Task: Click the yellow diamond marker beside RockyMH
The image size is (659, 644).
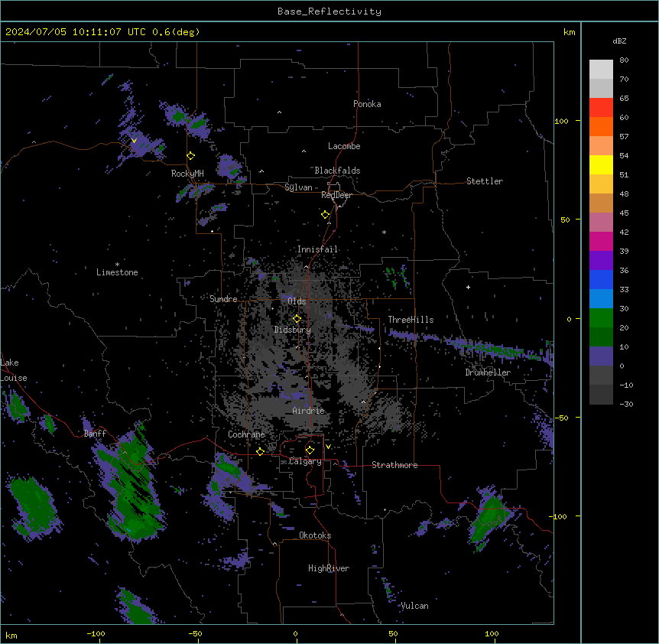Action: coord(191,156)
